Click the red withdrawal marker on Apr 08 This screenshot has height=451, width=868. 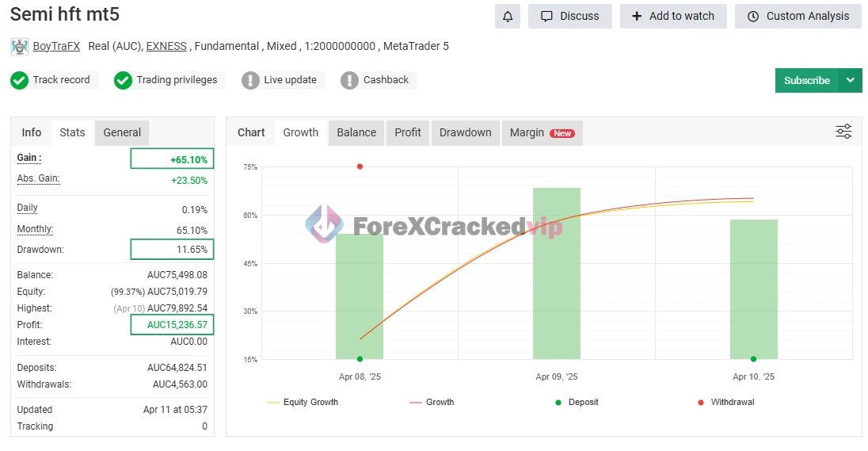coord(360,166)
